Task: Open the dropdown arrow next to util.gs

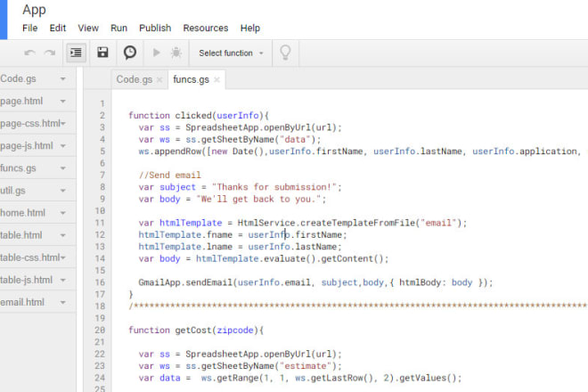Action: [63, 191]
